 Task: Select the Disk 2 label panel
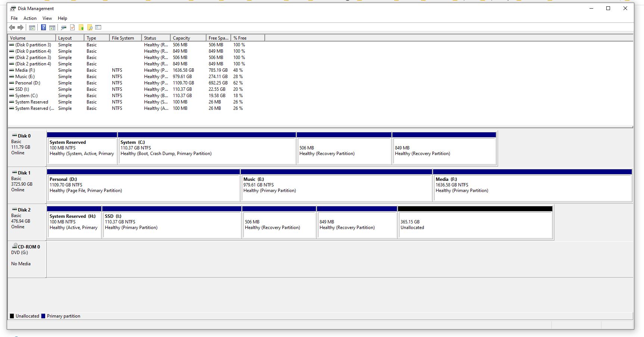(x=27, y=222)
